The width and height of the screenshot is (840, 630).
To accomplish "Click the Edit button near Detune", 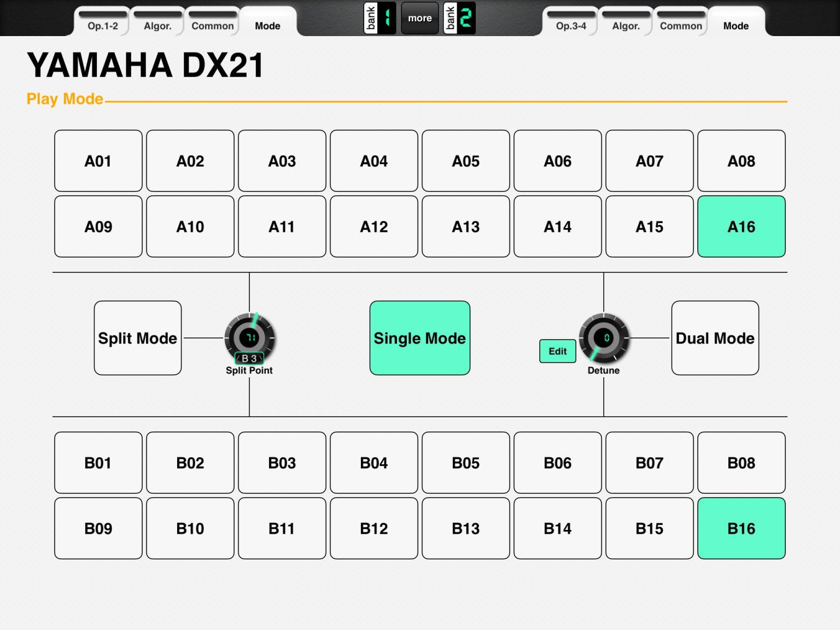I will click(x=558, y=351).
